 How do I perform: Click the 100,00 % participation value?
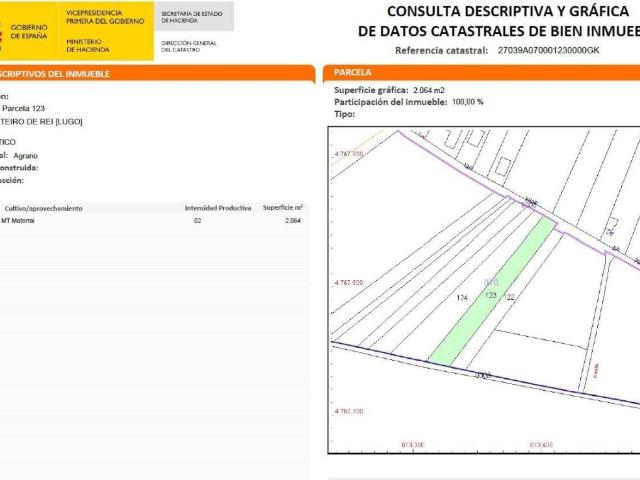[x=468, y=102]
